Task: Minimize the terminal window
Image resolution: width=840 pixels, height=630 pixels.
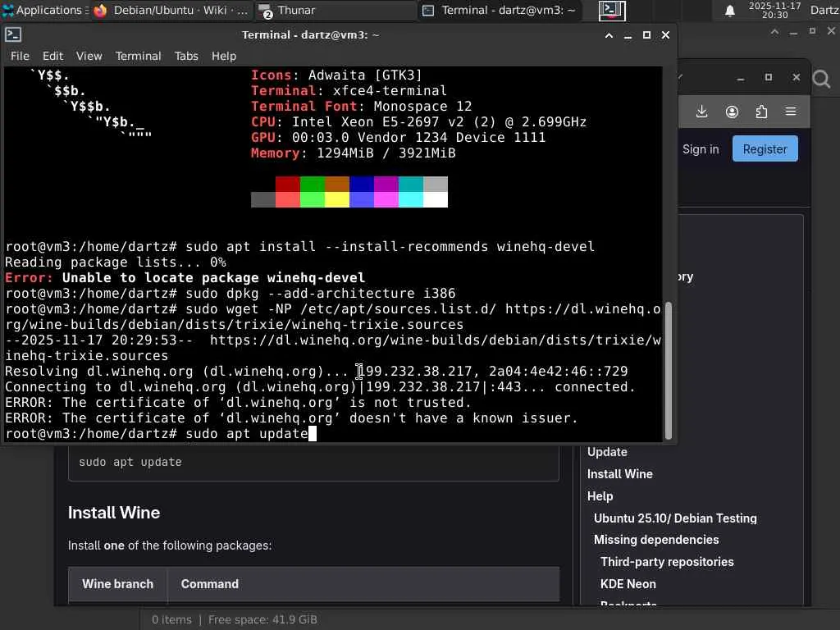Action: coord(628,35)
